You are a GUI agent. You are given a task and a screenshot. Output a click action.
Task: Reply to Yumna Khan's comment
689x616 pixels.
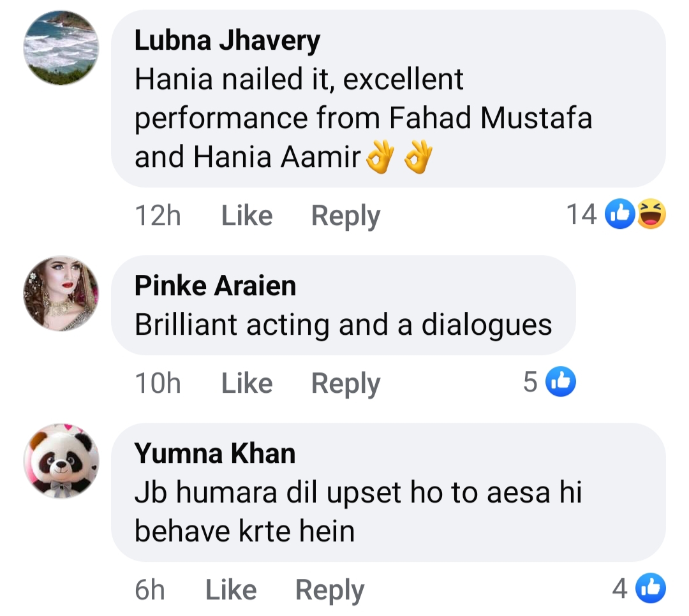click(329, 590)
